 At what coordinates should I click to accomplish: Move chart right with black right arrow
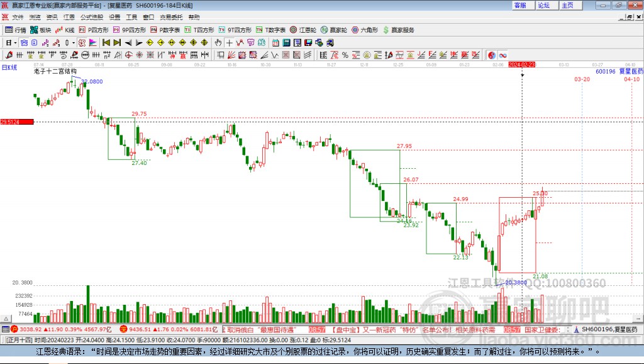coord(139,43)
